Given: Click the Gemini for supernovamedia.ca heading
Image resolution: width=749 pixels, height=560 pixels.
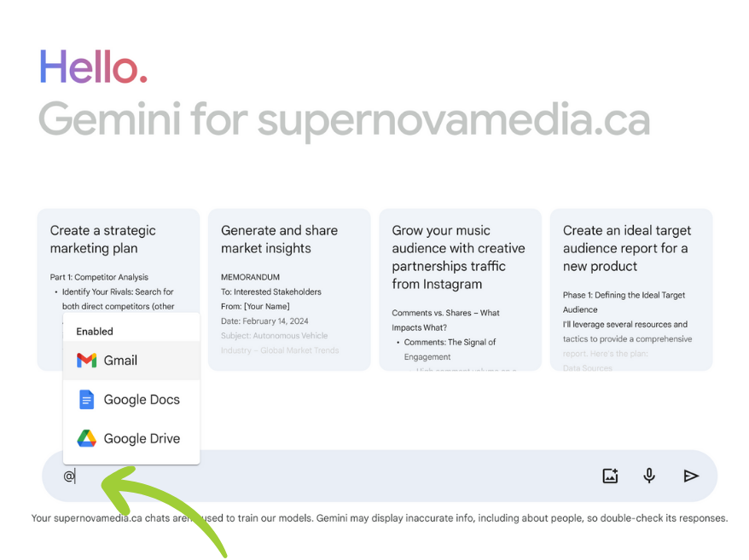Looking at the screenshot, I should [344, 118].
